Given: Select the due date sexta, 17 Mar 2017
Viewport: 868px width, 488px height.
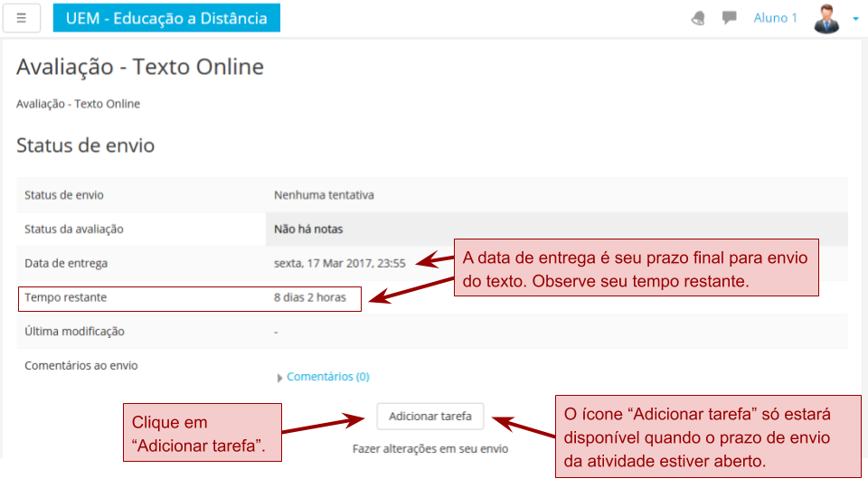Looking at the screenshot, I should (339, 264).
